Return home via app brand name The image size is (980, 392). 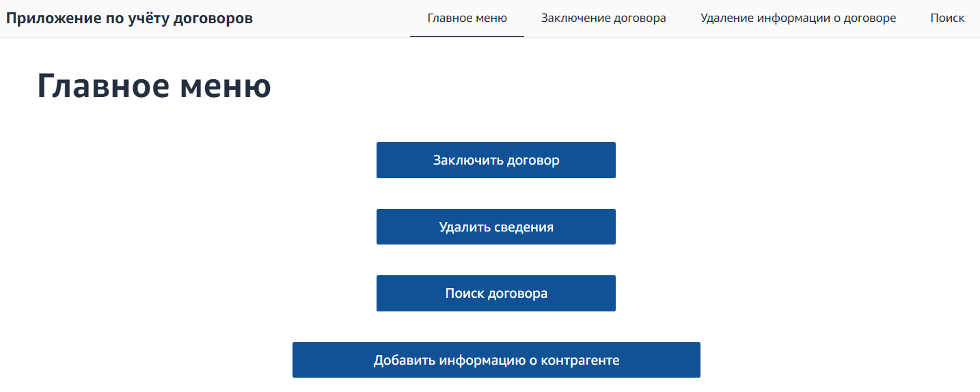tap(130, 18)
